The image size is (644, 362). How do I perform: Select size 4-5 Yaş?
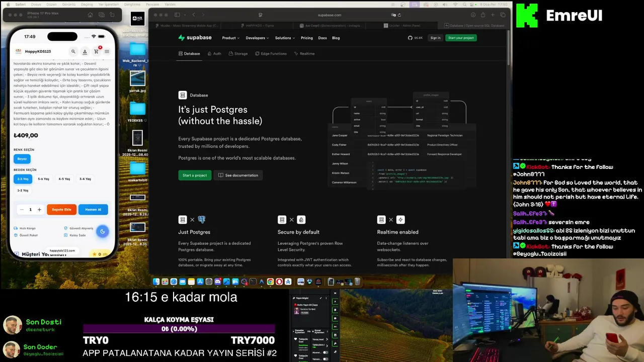64,179
